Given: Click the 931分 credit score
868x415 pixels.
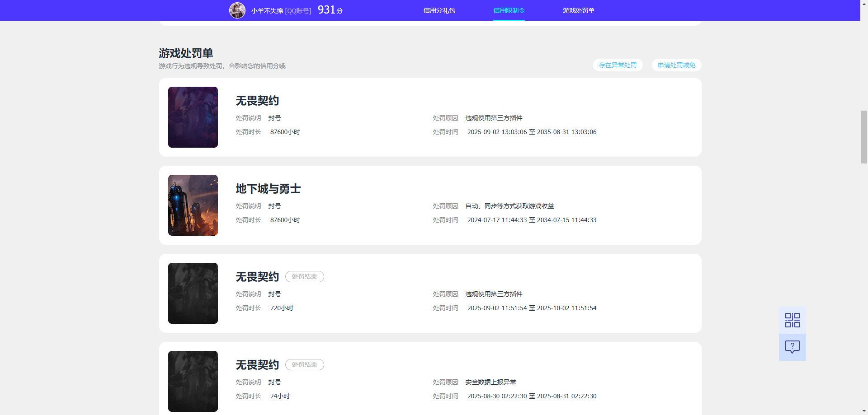Looking at the screenshot, I should pyautogui.click(x=330, y=10).
